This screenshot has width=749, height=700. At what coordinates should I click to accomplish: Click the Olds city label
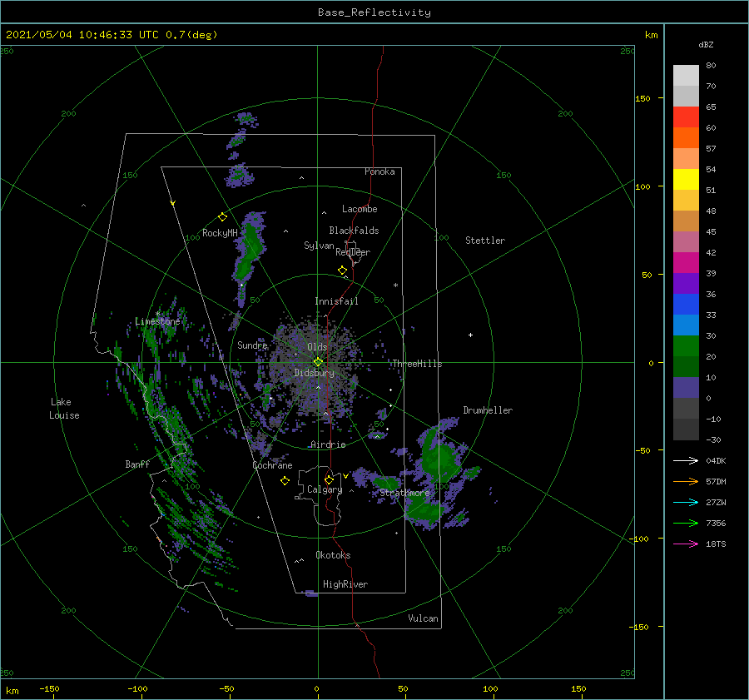click(317, 347)
